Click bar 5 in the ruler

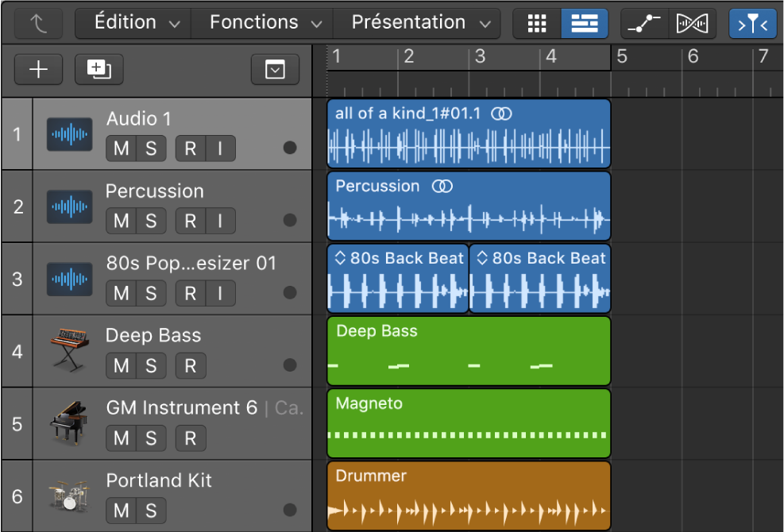click(x=622, y=56)
